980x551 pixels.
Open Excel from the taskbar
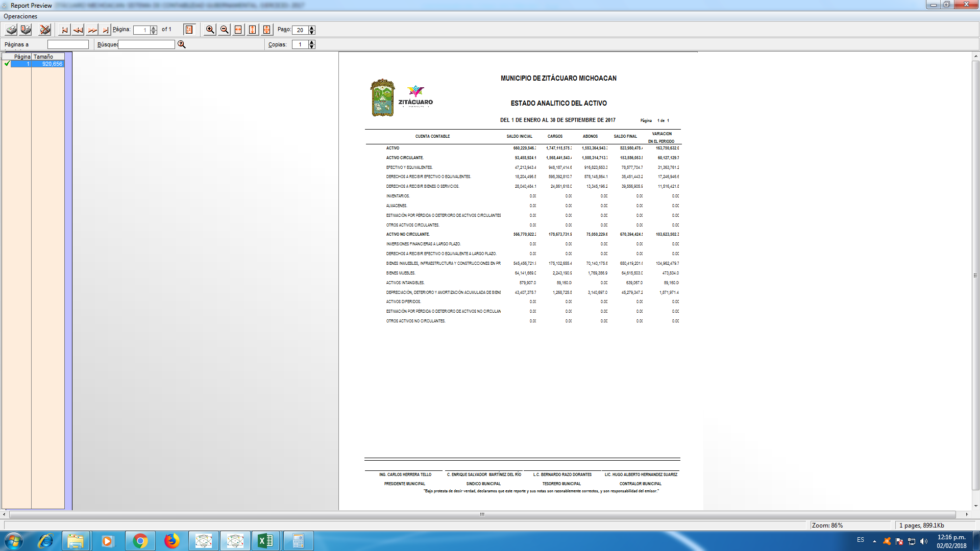(x=265, y=541)
